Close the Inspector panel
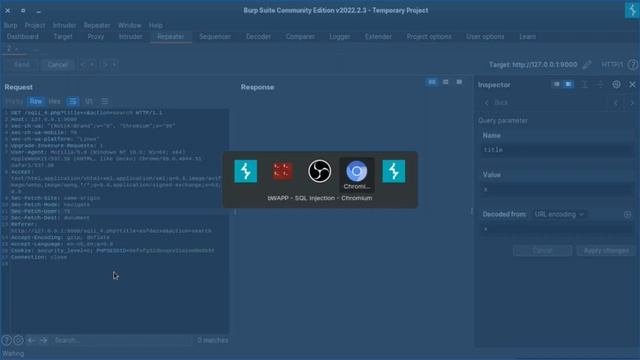The height and width of the screenshot is (360, 640). coord(632,84)
